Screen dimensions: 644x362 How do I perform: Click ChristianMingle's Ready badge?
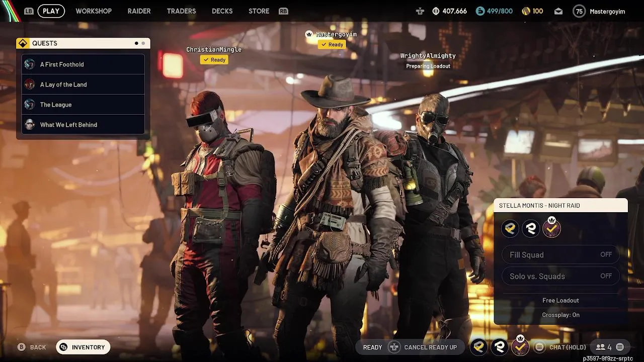pos(214,60)
